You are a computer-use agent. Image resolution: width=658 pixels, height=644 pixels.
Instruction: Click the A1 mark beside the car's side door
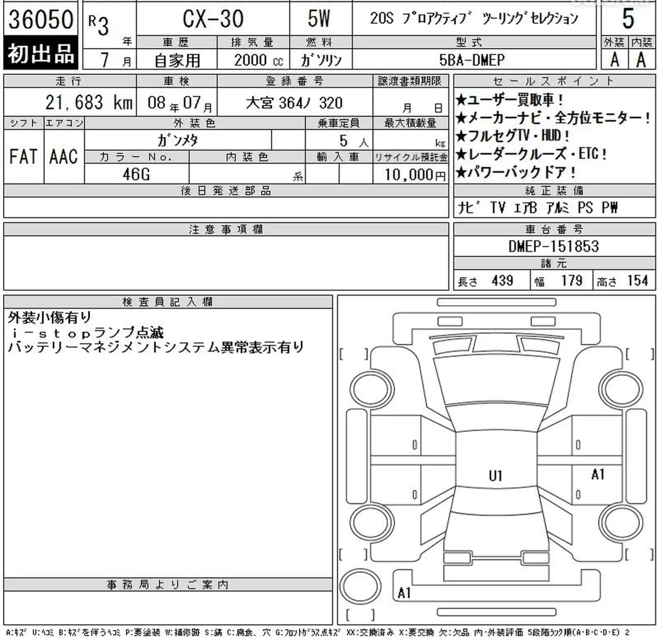pyautogui.click(x=597, y=474)
